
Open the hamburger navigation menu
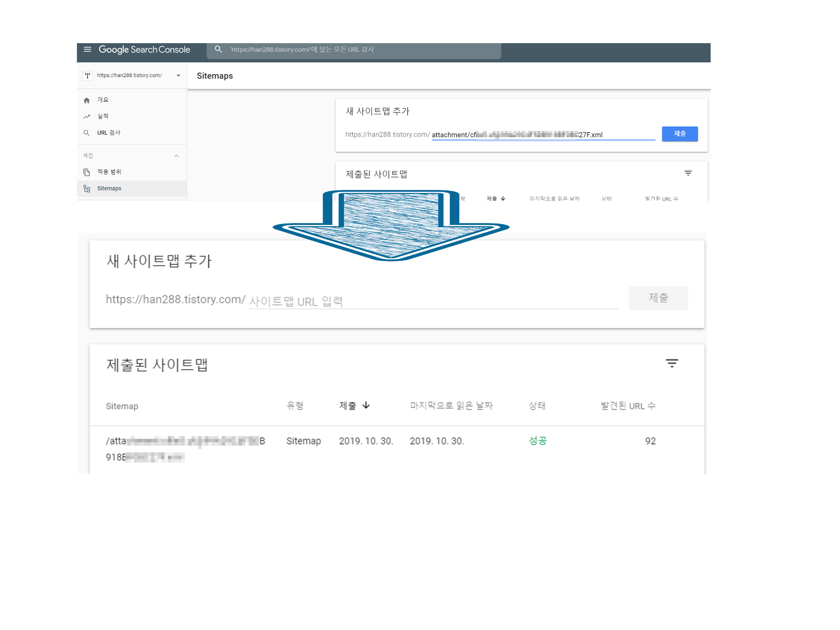pos(88,49)
